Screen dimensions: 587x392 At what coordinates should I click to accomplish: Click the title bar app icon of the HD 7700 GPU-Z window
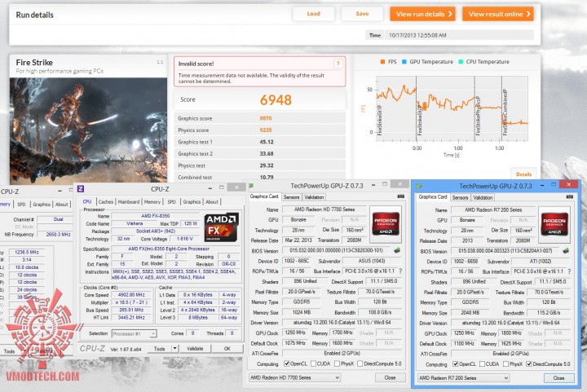point(251,186)
